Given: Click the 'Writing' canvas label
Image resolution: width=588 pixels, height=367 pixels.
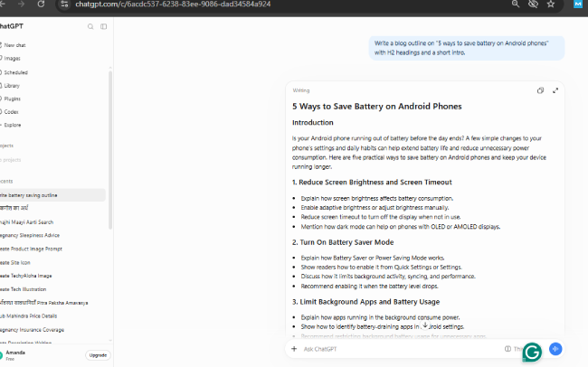Looking at the screenshot, I should (x=301, y=90).
